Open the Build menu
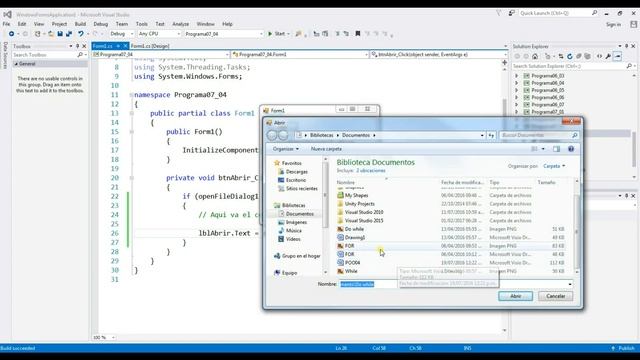Viewport: 640px width, 360px height. (x=80, y=24)
